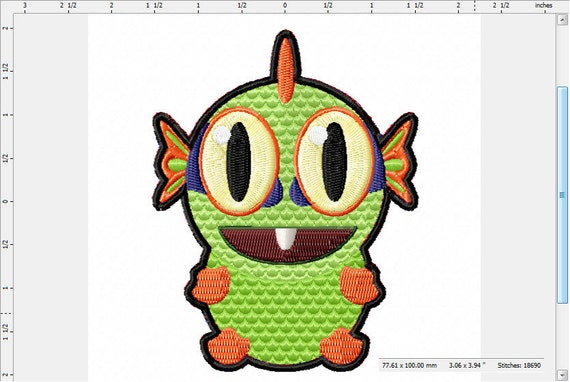Click the "inches" unit label on ruler
570x382 pixels.
click(543, 5)
